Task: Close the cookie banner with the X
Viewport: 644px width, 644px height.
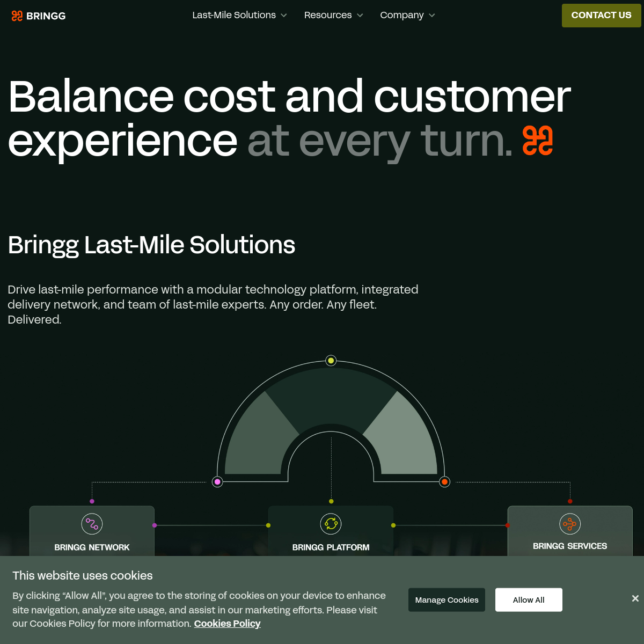Action: [x=635, y=598]
